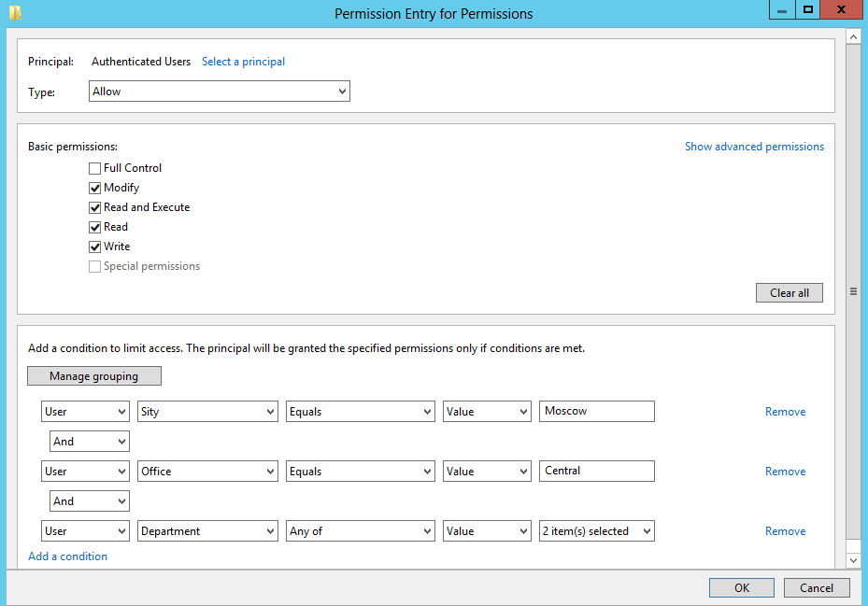The image size is (868, 606).
Task: Remove the Office equals Central condition
Action: click(x=785, y=471)
